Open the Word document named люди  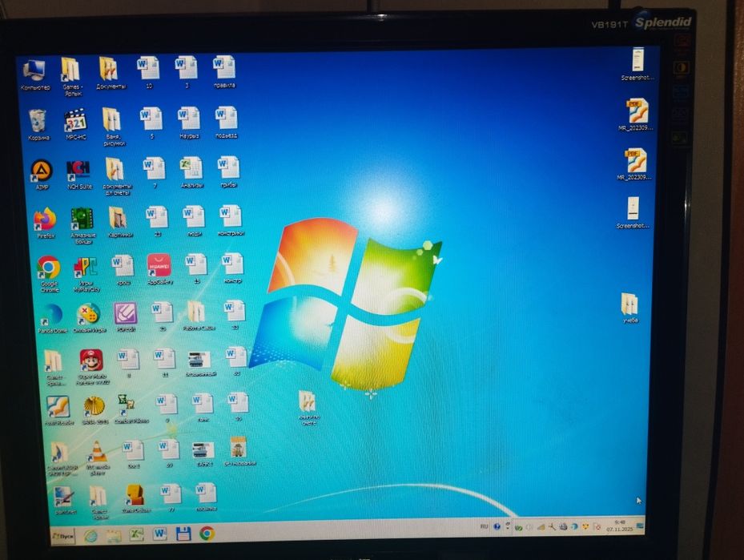point(194,221)
